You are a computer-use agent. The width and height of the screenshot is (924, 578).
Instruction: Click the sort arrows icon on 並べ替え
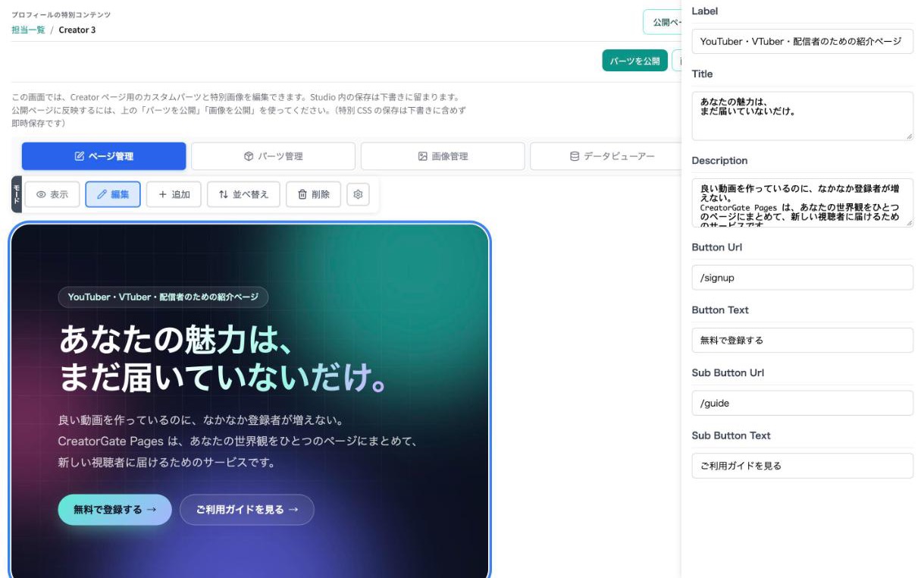coord(223,194)
